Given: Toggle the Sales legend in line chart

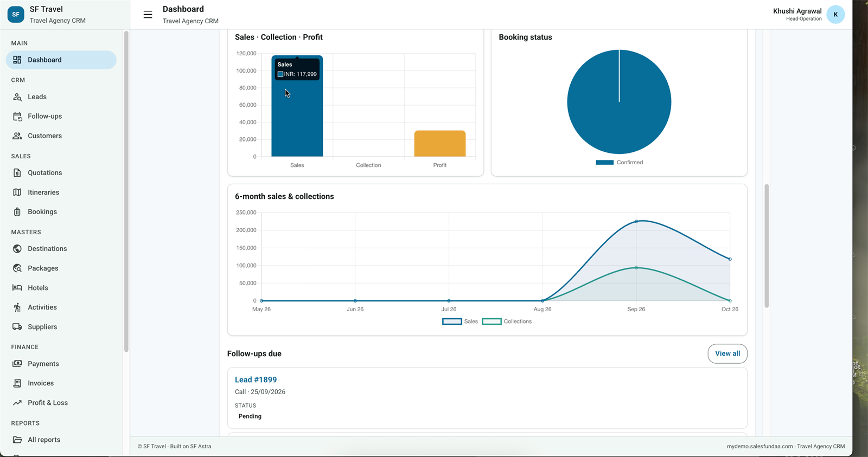Looking at the screenshot, I should (x=460, y=321).
